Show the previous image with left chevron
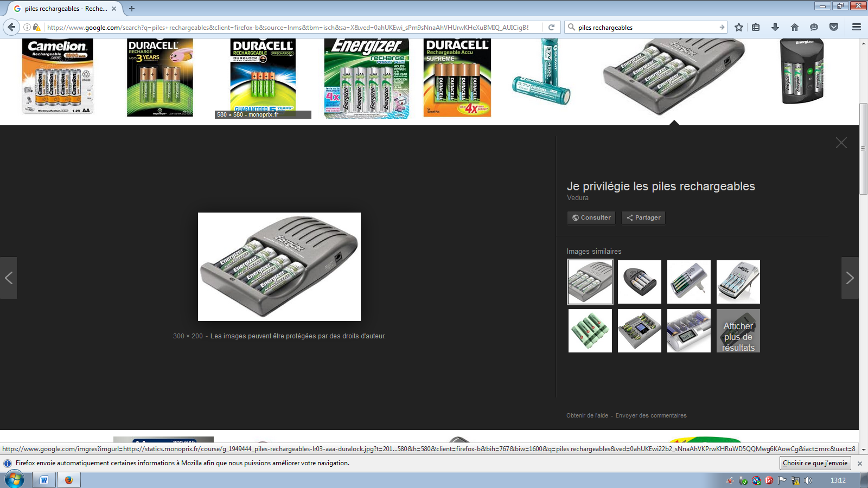The height and width of the screenshot is (488, 868). pos(9,278)
